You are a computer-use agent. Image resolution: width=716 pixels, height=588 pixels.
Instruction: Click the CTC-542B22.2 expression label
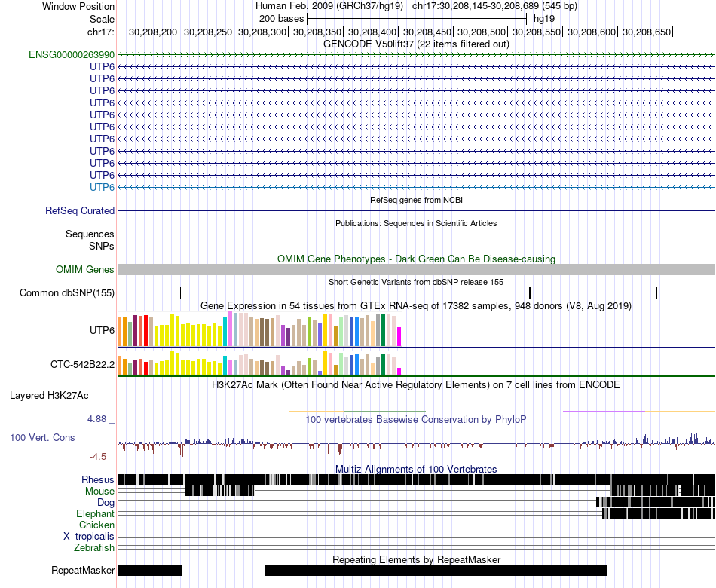point(82,365)
